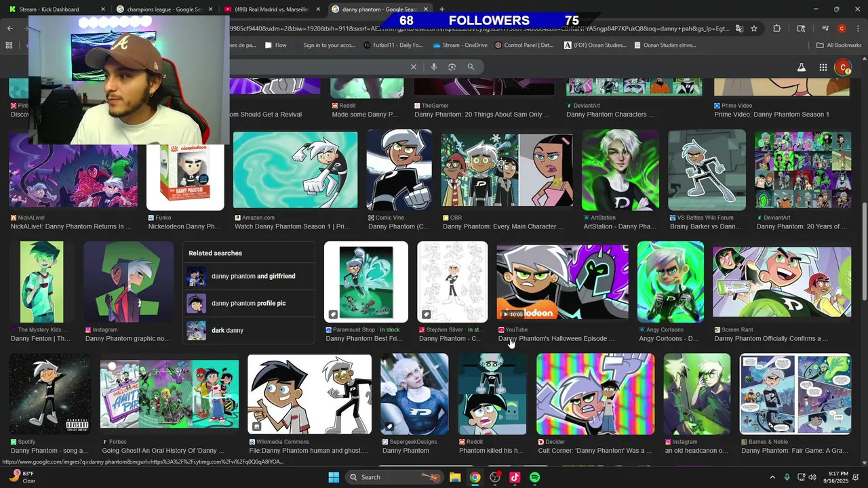Expand the hidden system tray icons chevron
Image resolution: width=868 pixels, height=488 pixels.
click(772, 477)
